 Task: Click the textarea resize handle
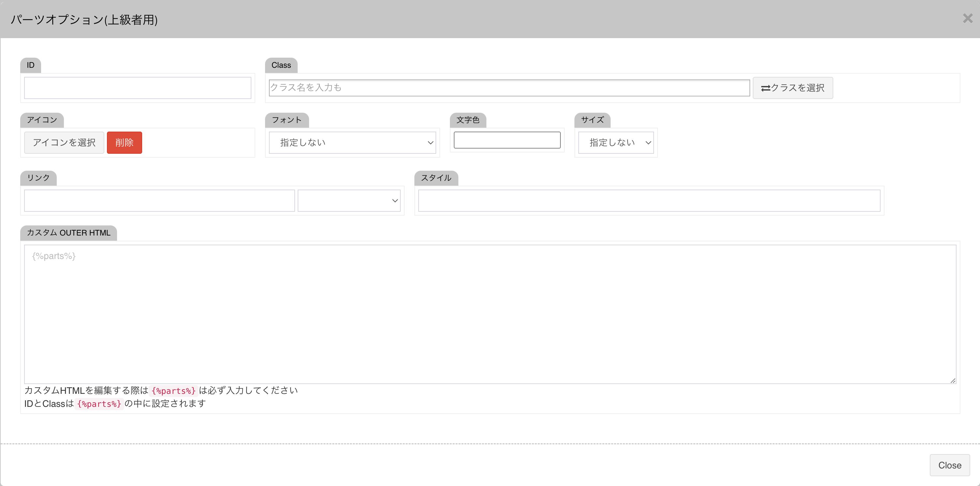(x=953, y=380)
